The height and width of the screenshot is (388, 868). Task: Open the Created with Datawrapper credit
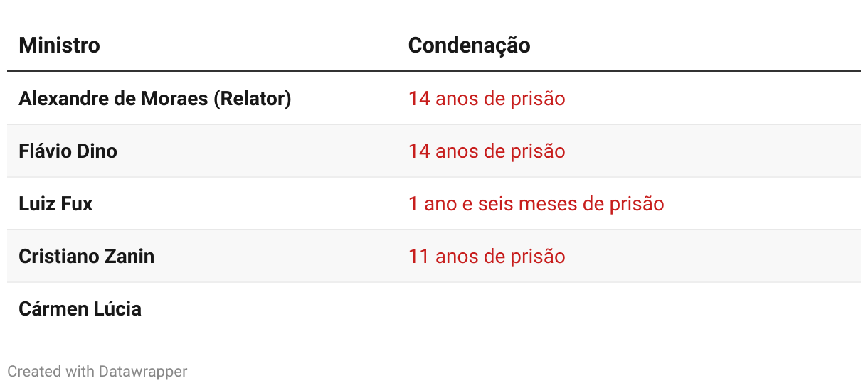coord(97,371)
